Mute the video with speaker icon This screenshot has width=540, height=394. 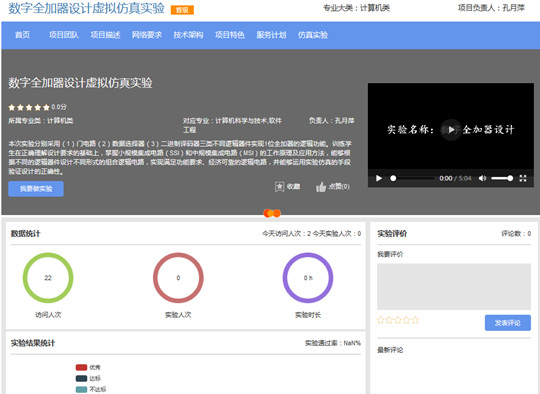point(482,178)
